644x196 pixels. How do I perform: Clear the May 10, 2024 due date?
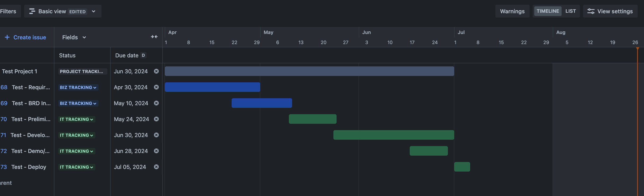[x=156, y=103]
